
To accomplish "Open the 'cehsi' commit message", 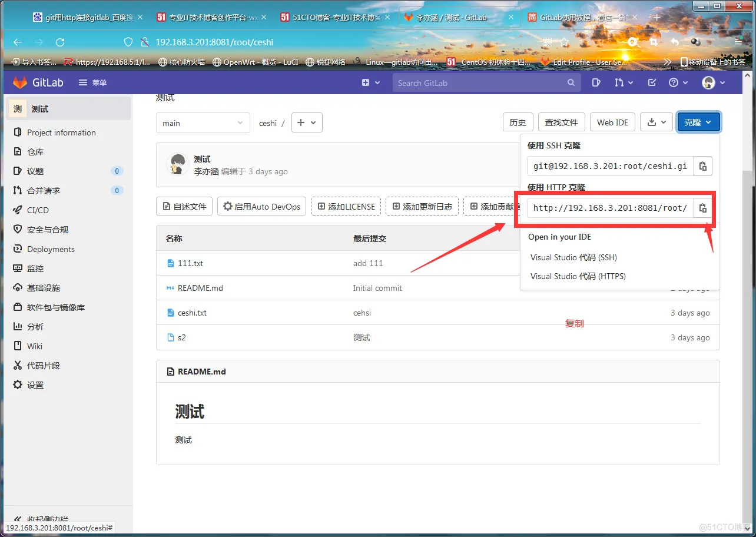I will (362, 313).
